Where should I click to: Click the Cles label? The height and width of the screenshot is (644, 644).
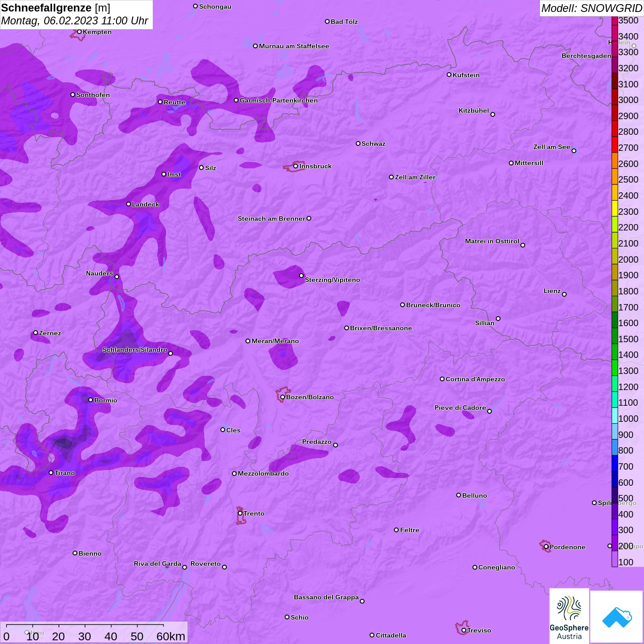(x=233, y=430)
